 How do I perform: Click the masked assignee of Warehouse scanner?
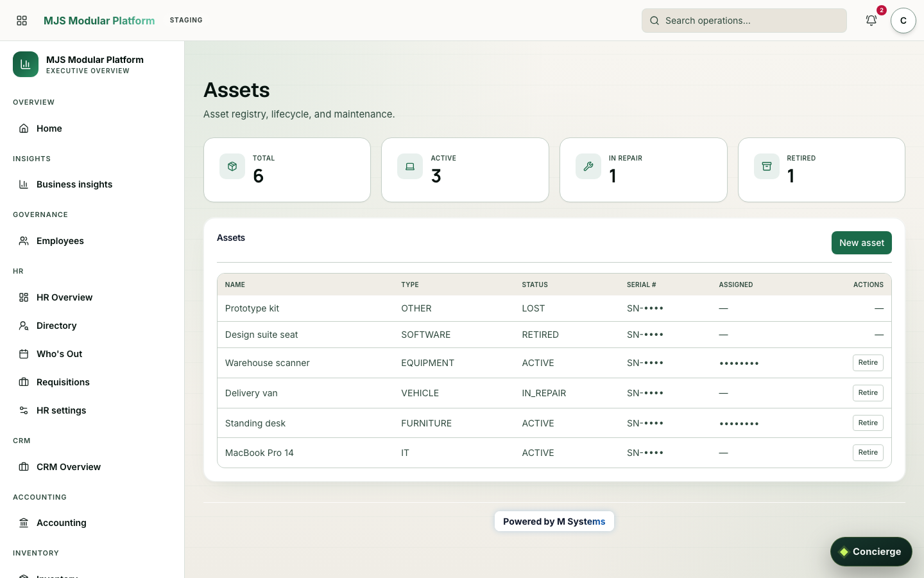[x=739, y=363]
